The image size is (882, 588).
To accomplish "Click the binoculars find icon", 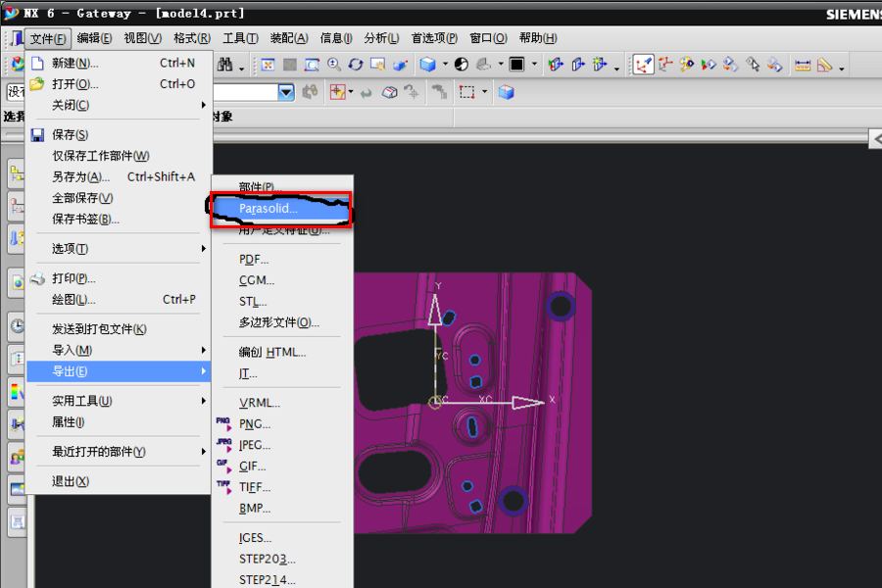I will pos(225,65).
